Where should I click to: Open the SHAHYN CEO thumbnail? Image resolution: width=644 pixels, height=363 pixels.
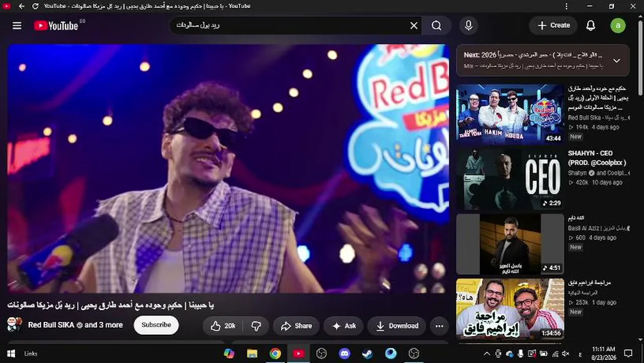coord(510,179)
